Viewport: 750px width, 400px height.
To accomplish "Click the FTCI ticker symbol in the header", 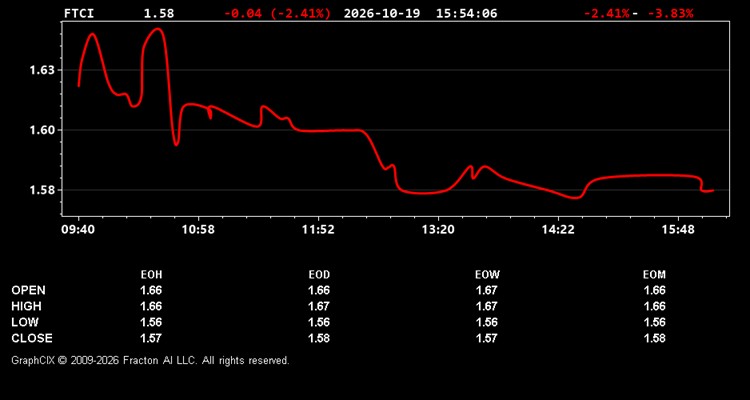I will (79, 13).
